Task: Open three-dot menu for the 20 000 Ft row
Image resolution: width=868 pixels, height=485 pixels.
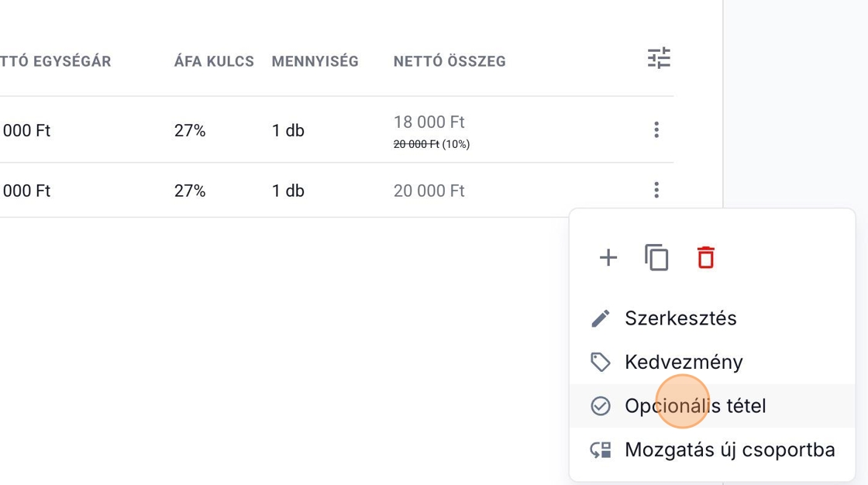Action: pyautogui.click(x=656, y=190)
